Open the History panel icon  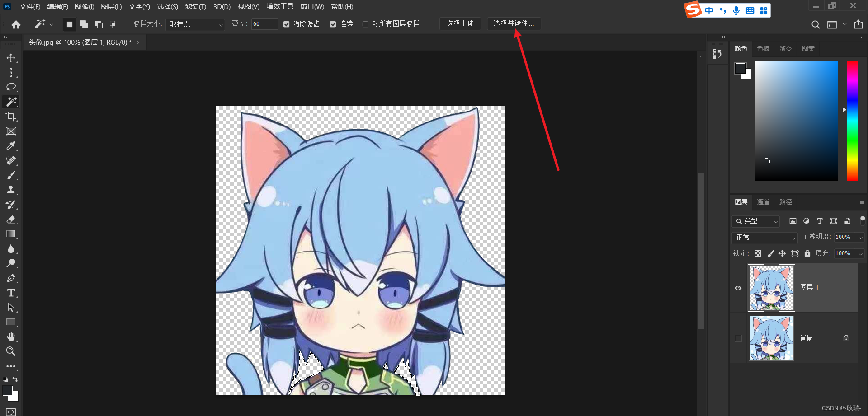pyautogui.click(x=717, y=54)
